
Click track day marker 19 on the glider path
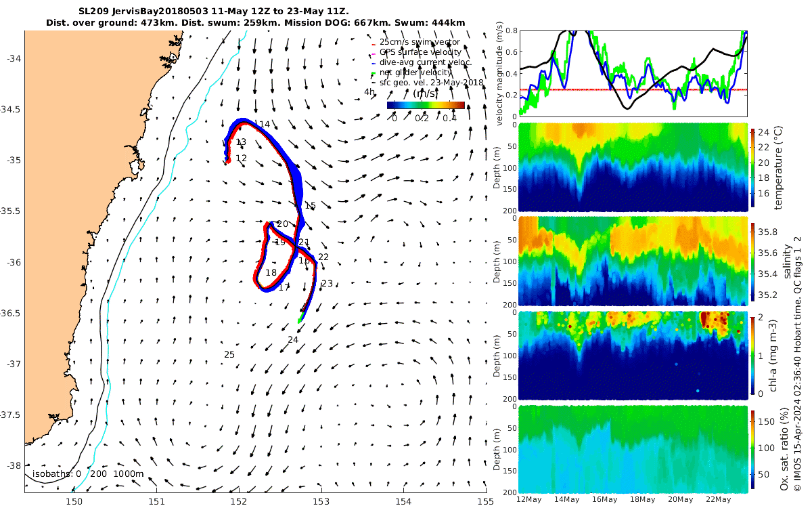point(280,242)
